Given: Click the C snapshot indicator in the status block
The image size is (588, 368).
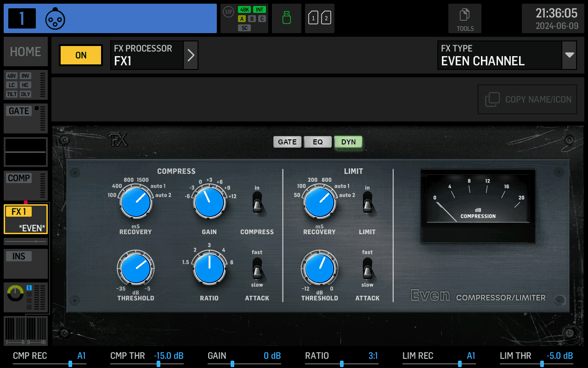Looking at the screenshot, I should (262, 19).
